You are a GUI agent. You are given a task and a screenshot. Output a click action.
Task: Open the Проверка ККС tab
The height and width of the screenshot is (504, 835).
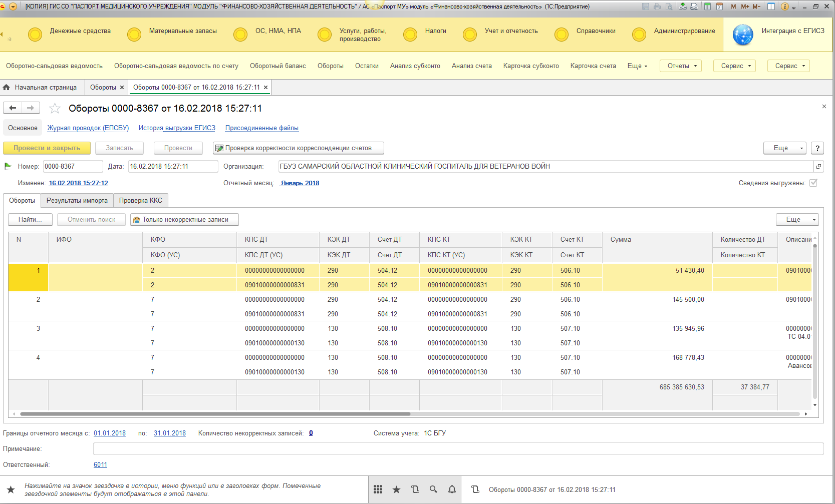141,201
